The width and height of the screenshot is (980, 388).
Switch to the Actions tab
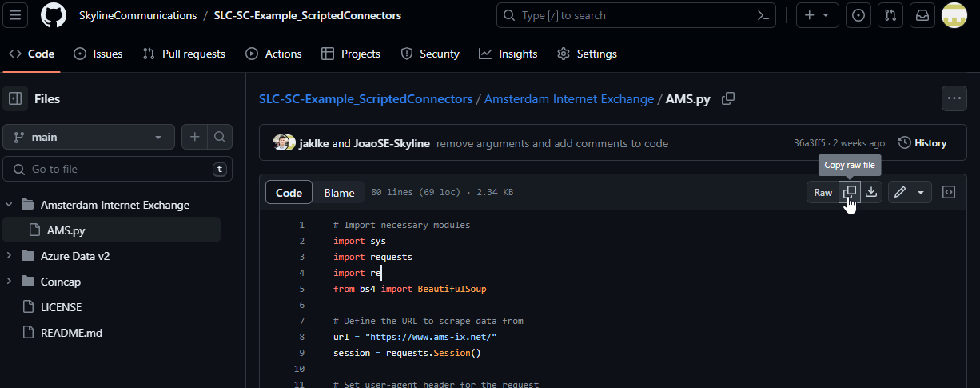tap(274, 54)
